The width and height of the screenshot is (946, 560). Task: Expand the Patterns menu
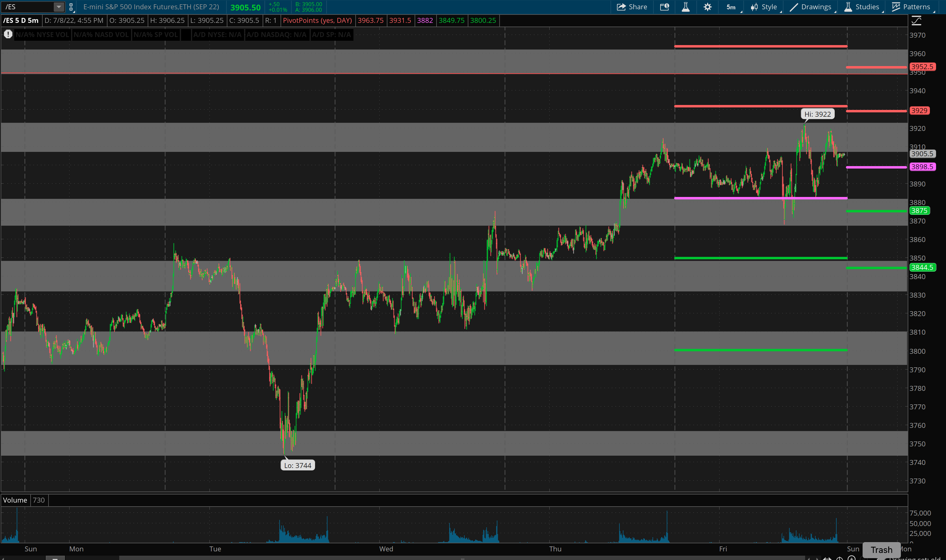click(x=911, y=7)
